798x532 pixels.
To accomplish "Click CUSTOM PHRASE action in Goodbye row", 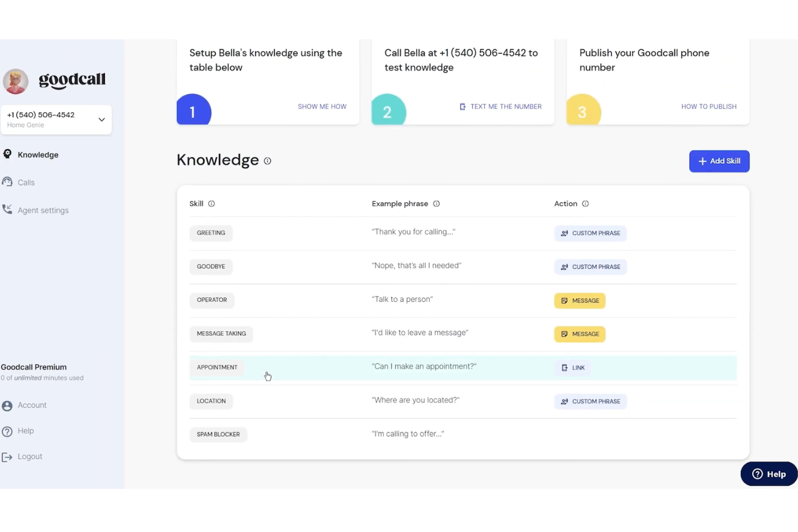I will click(590, 267).
